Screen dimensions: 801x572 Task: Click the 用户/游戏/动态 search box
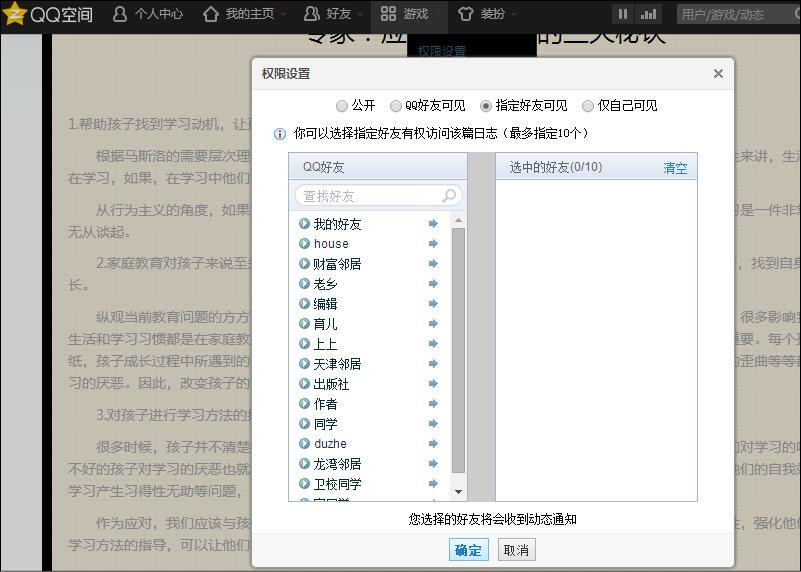point(739,14)
